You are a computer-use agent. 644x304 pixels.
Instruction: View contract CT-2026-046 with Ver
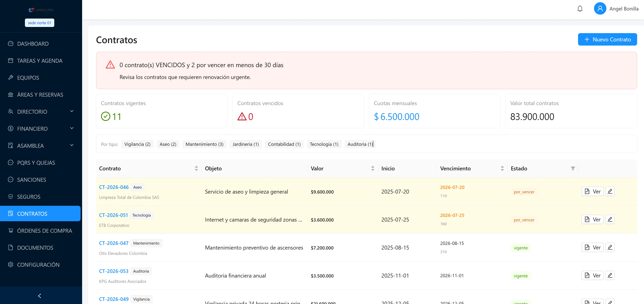(x=592, y=192)
